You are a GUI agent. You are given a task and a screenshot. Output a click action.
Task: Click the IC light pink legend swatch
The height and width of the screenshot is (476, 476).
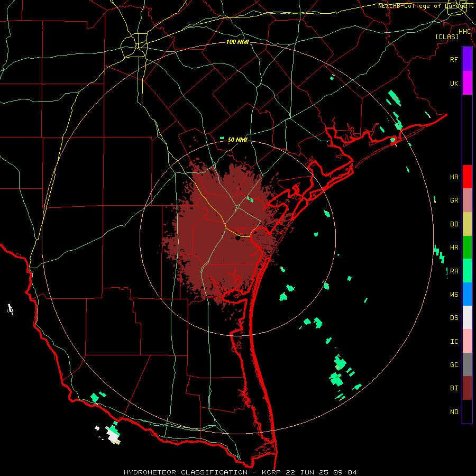pyautogui.click(x=467, y=341)
